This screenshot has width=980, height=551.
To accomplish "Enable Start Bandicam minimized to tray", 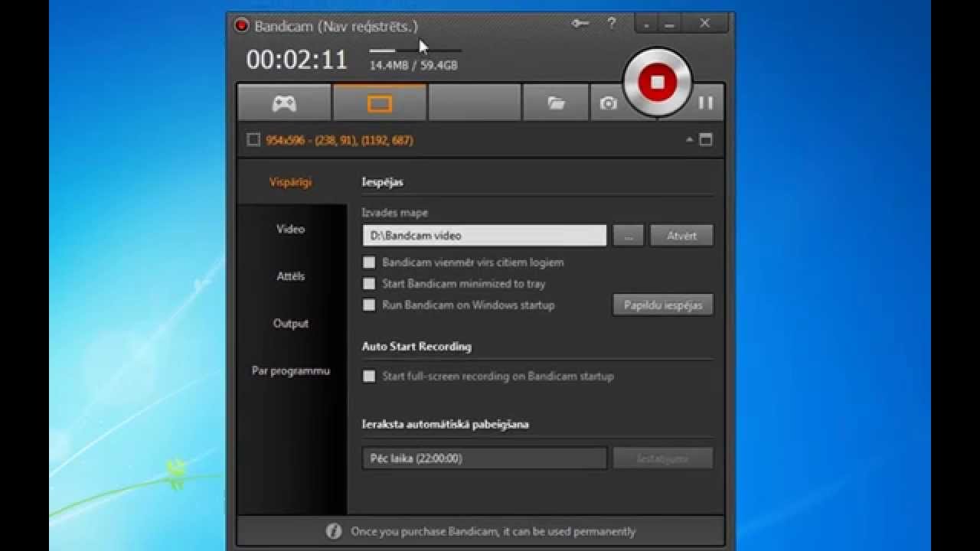I will (369, 284).
